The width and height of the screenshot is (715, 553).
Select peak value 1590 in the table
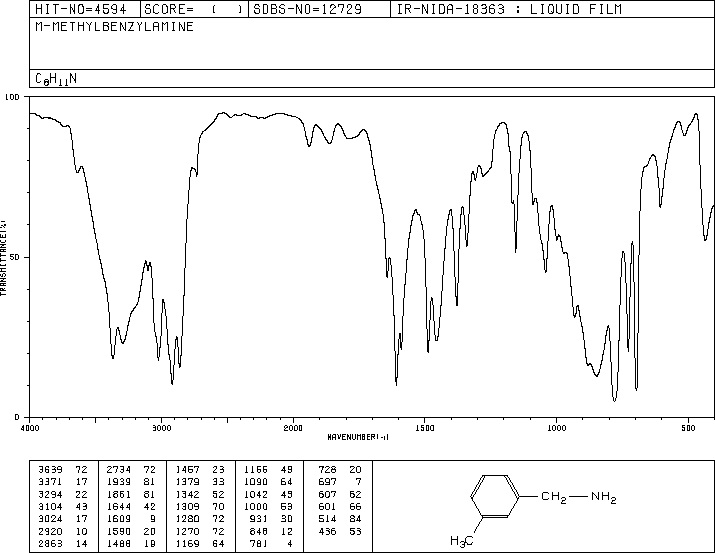pos(119,532)
